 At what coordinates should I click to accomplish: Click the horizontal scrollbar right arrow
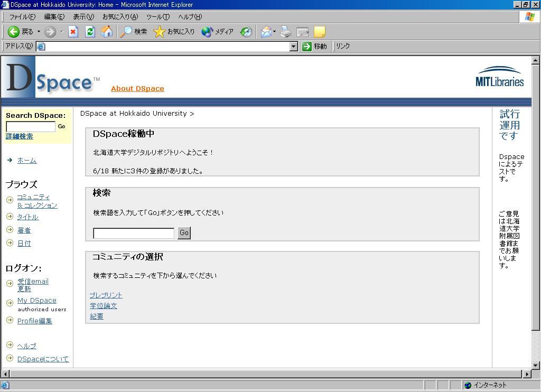click(527, 374)
